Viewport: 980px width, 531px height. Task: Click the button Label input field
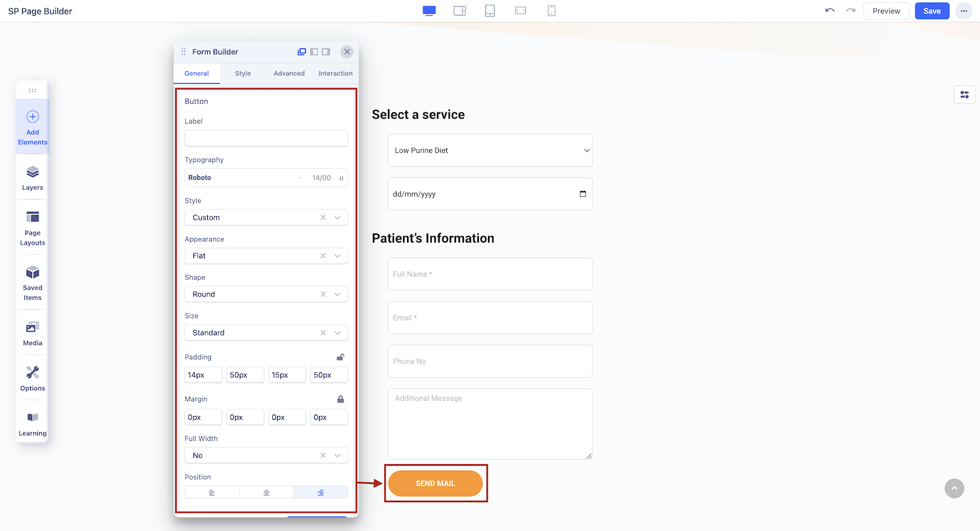(x=266, y=138)
